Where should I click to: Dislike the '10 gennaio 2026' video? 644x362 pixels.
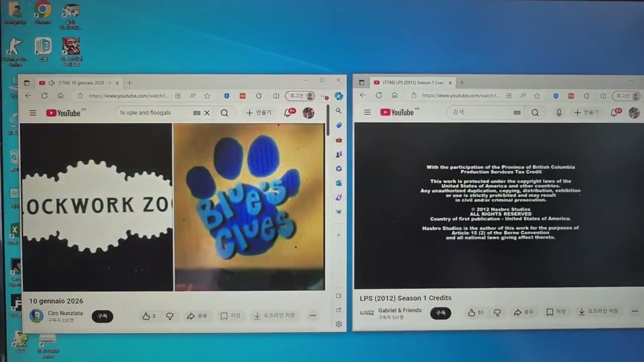[x=170, y=316]
